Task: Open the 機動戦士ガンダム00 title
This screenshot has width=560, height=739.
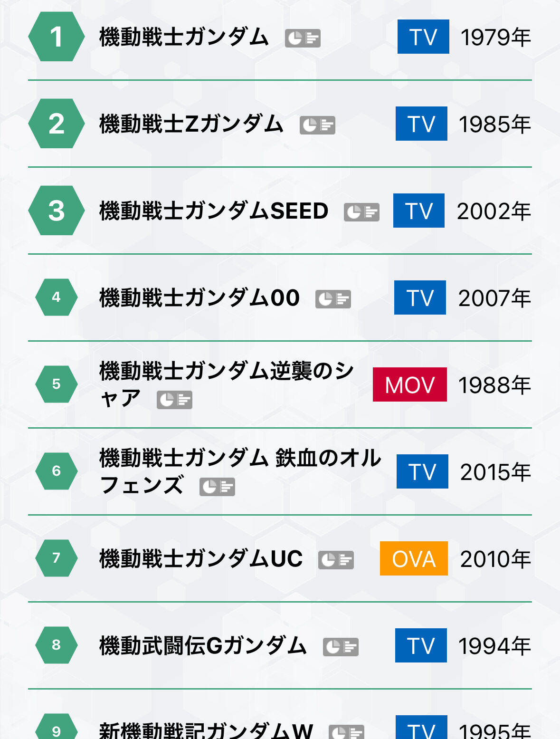Action: (199, 298)
